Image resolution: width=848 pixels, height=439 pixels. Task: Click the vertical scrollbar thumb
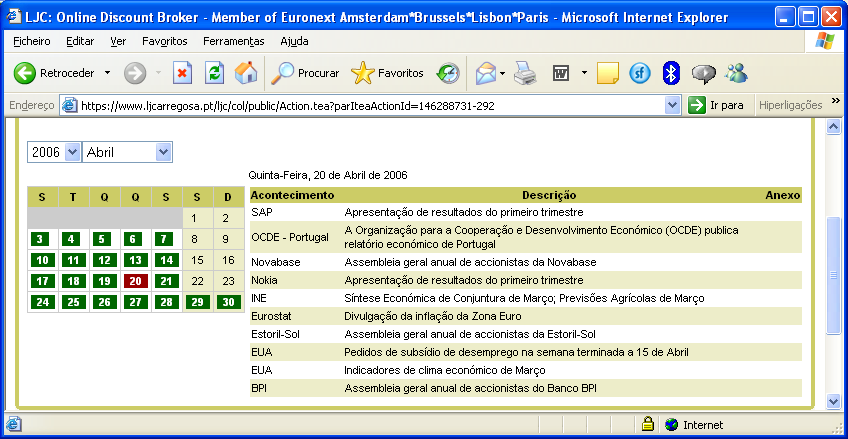click(833, 275)
